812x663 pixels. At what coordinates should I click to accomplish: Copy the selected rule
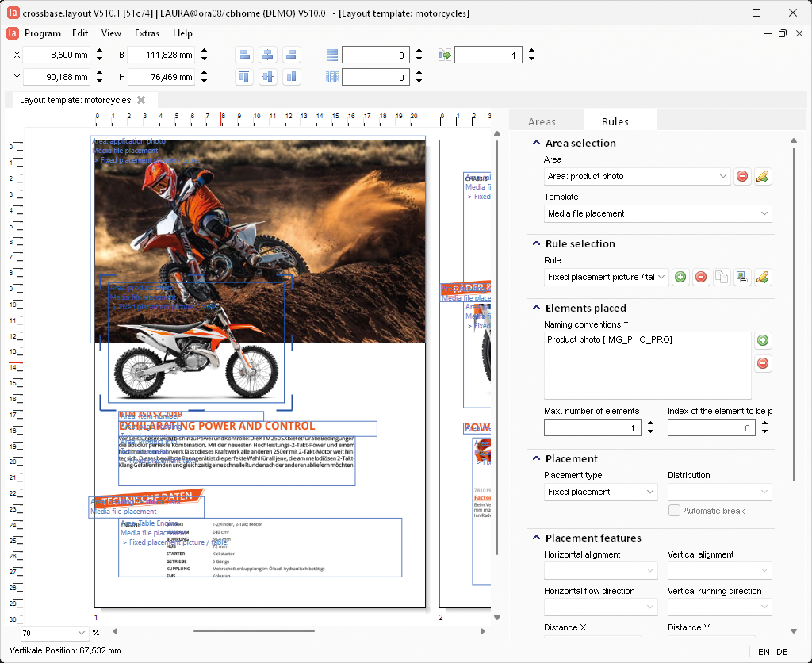pyautogui.click(x=722, y=277)
